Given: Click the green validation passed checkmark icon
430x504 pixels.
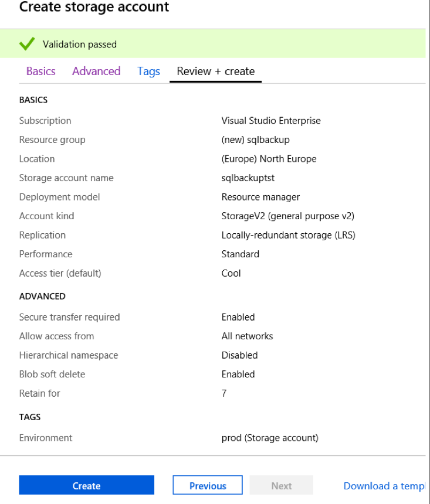Looking at the screenshot, I should [x=27, y=44].
